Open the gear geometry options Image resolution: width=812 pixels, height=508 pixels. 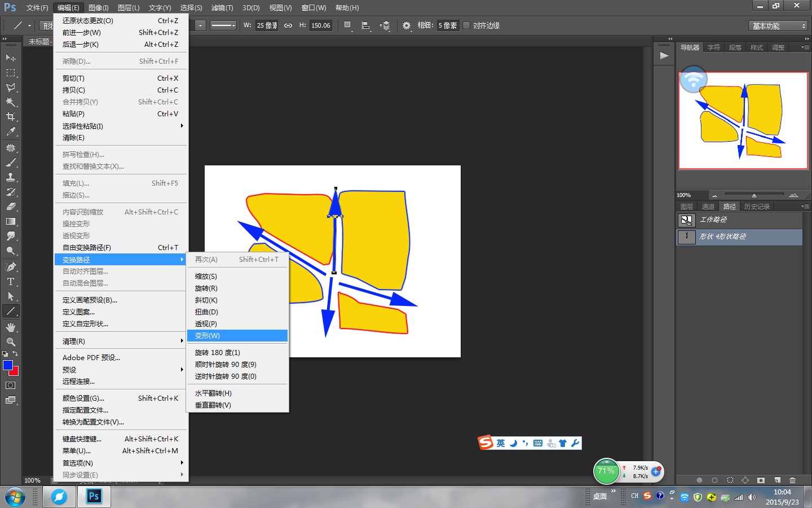tap(407, 25)
